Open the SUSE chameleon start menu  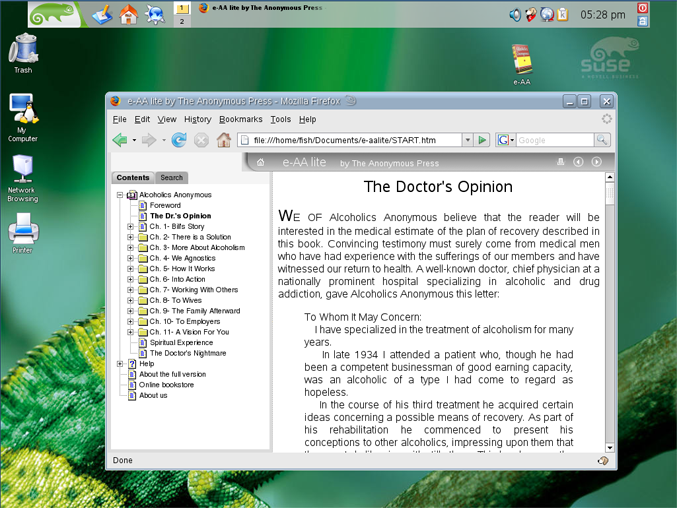point(55,14)
